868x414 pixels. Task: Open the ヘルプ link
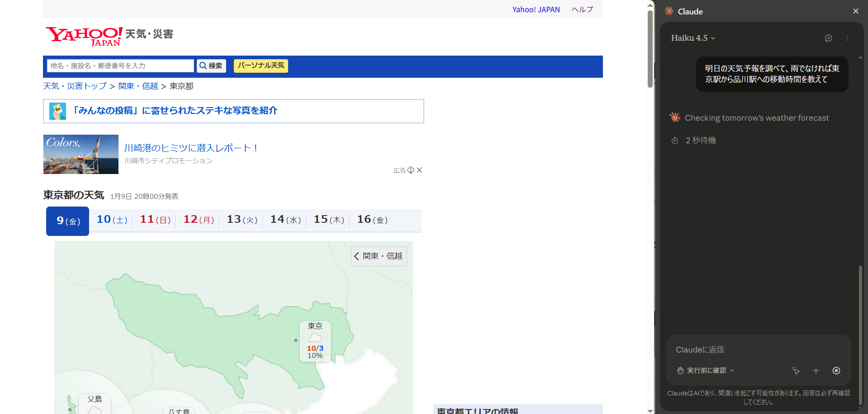pos(582,9)
